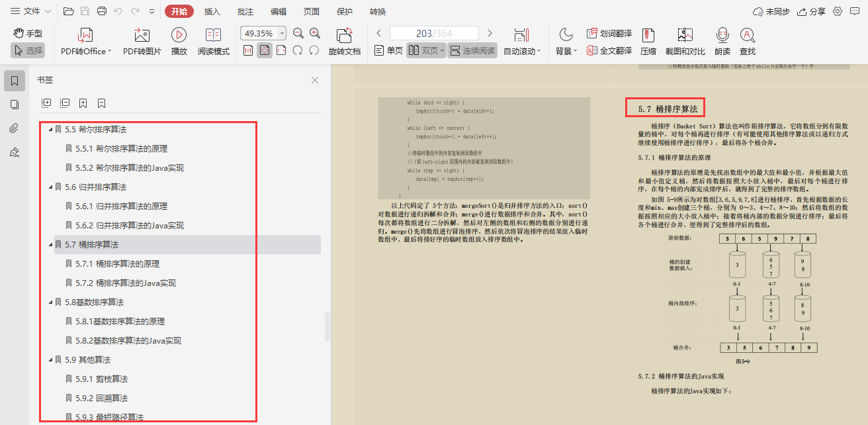Switch to the 编辑 tab
Viewport: 868px width, 425px height.
pos(279,11)
